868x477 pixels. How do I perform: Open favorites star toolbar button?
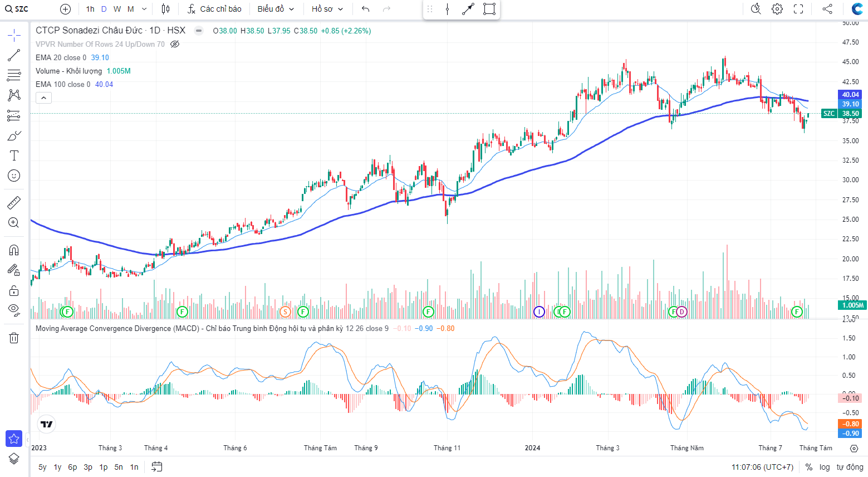(14, 439)
